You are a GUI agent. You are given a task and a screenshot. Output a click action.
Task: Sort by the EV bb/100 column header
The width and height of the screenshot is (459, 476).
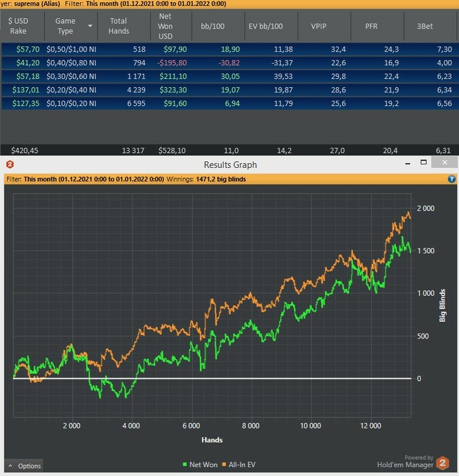266,27
